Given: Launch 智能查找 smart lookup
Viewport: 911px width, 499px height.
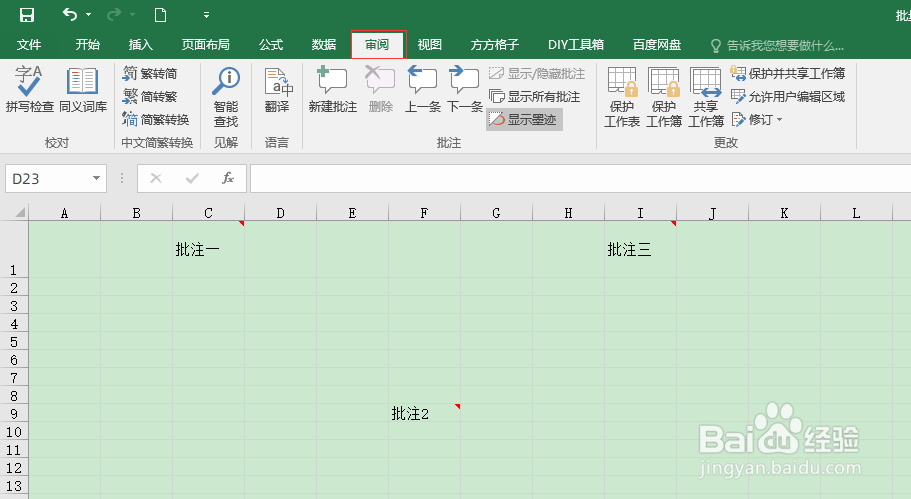Looking at the screenshot, I should click(x=226, y=96).
